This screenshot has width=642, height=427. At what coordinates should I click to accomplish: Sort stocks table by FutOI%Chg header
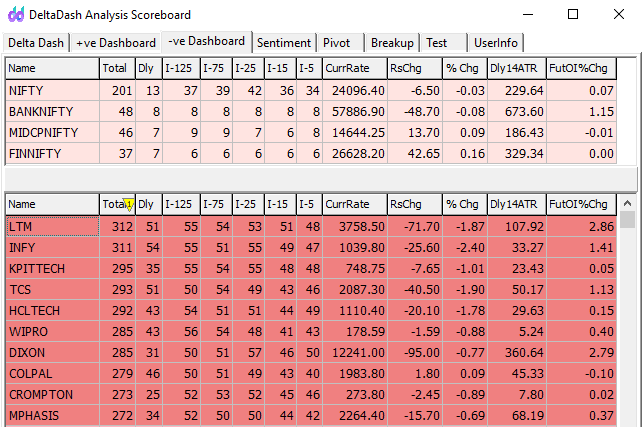[x=581, y=204]
